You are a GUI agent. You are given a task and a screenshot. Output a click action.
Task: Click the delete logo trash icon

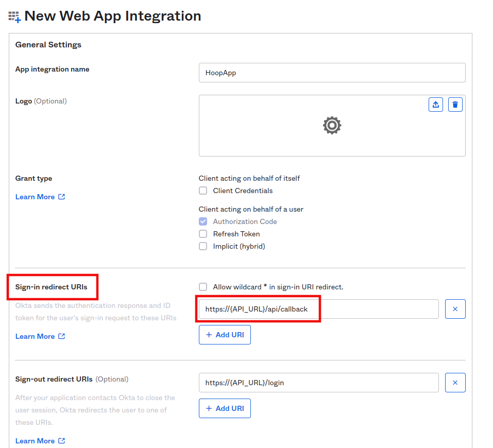tap(455, 105)
